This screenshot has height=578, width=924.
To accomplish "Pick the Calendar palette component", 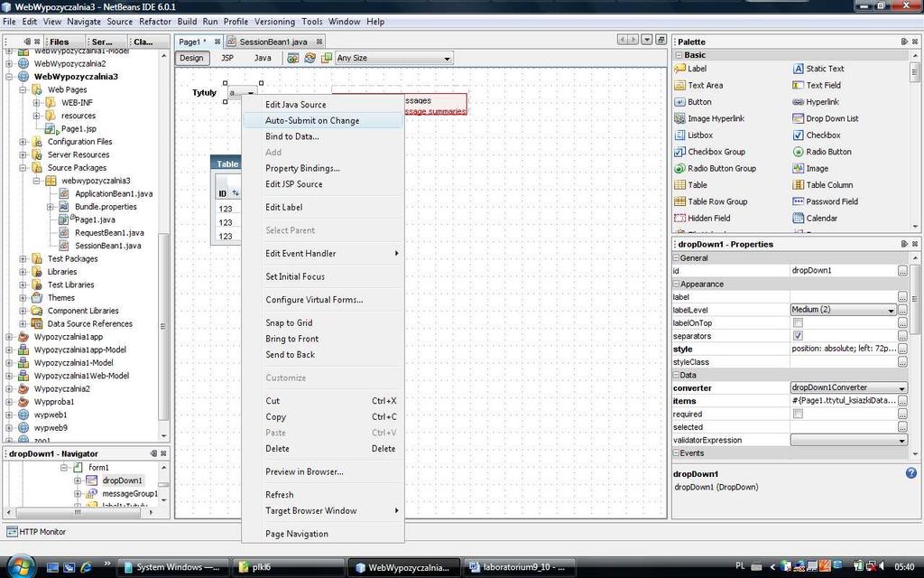I will coord(815,218).
